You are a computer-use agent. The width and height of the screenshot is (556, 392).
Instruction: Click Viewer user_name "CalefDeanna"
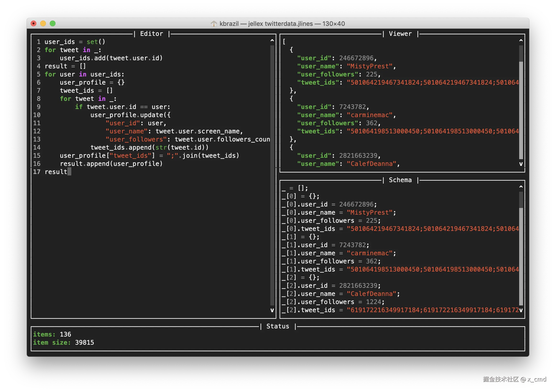[x=371, y=164]
